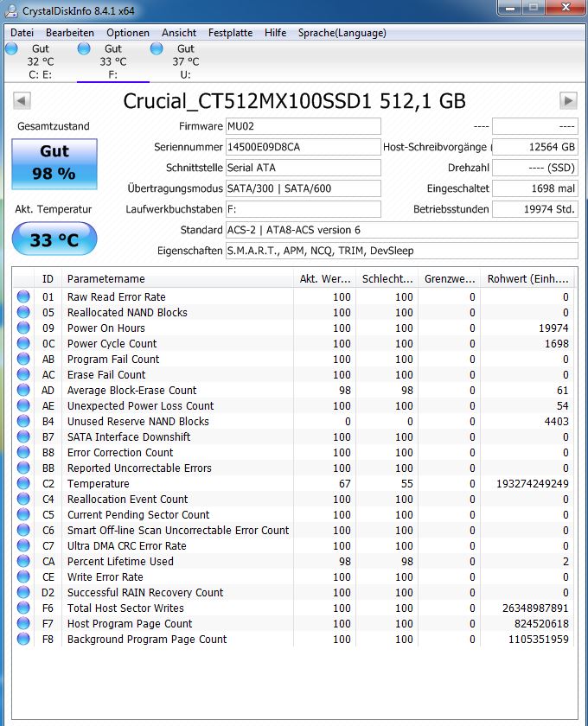Click status icon of Percent Lifetime Used
The width and height of the screenshot is (588, 726).
[23, 561]
